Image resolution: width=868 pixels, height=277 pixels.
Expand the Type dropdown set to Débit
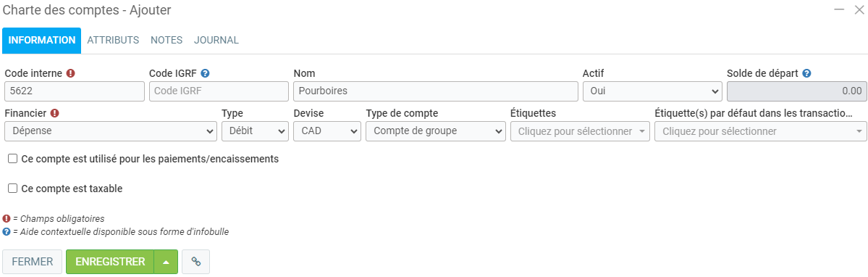coord(256,131)
